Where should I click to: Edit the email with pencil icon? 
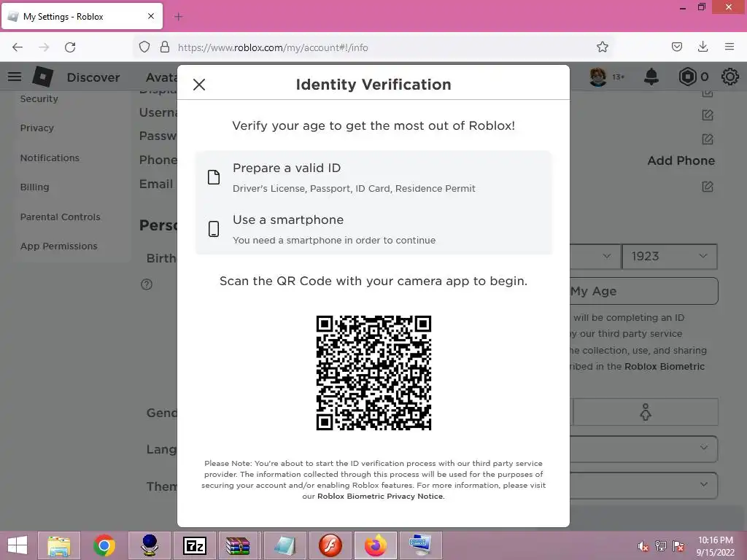point(708,186)
